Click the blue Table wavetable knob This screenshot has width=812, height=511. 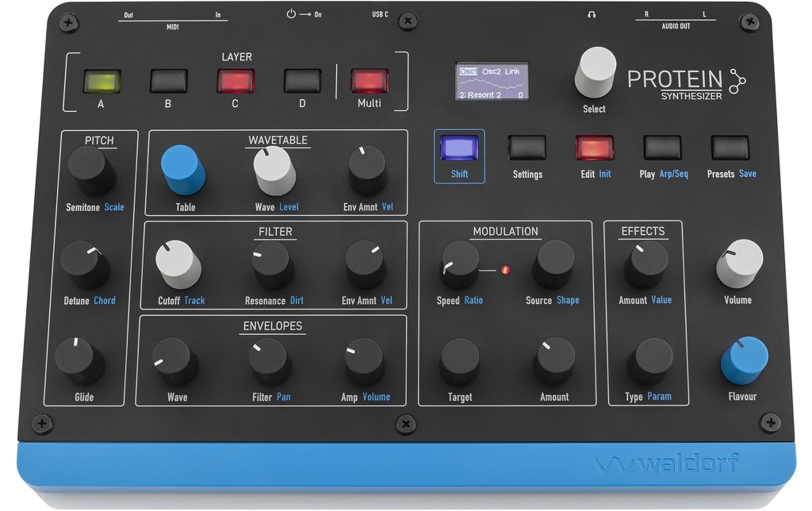(x=183, y=170)
